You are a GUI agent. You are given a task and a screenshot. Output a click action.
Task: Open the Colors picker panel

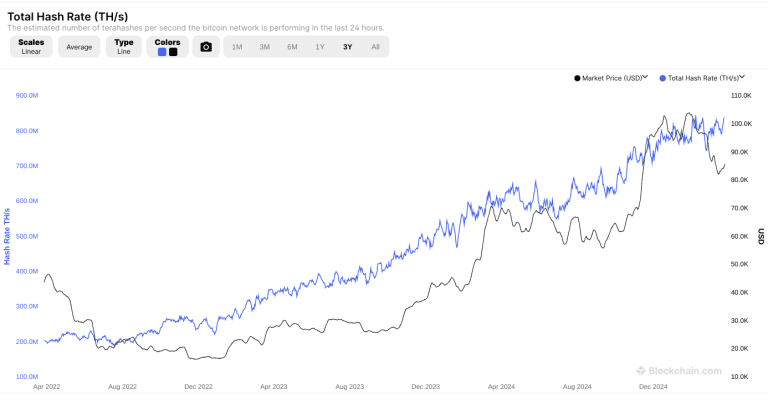[x=167, y=42]
